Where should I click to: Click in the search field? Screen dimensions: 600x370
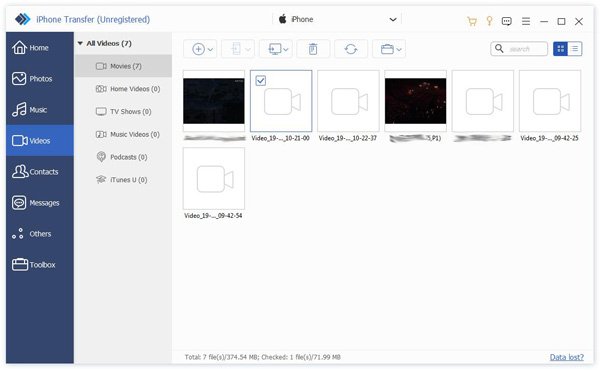tap(519, 49)
